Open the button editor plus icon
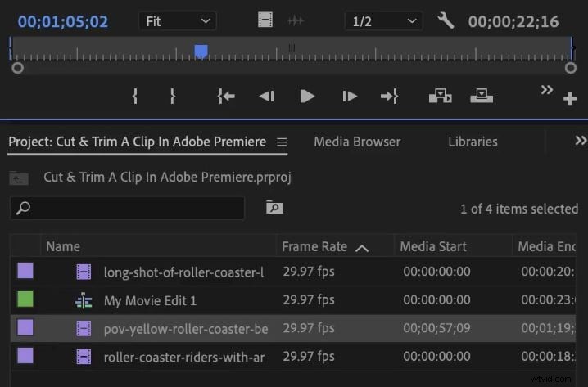Image resolution: width=588 pixels, height=387 pixels. point(570,98)
